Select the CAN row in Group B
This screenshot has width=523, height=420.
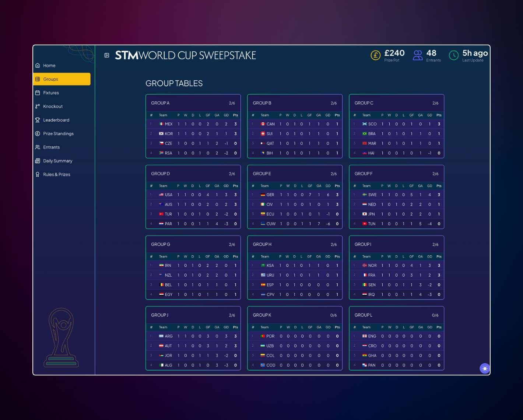(x=295, y=124)
